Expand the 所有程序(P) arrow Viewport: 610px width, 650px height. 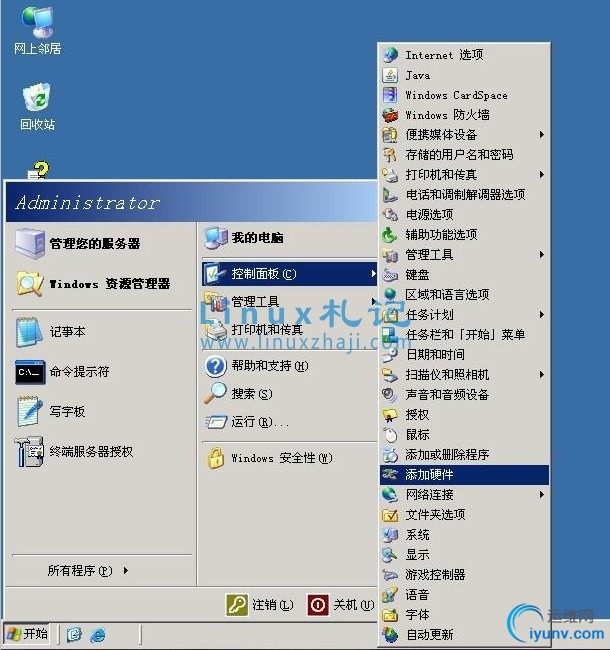click(126, 571)
